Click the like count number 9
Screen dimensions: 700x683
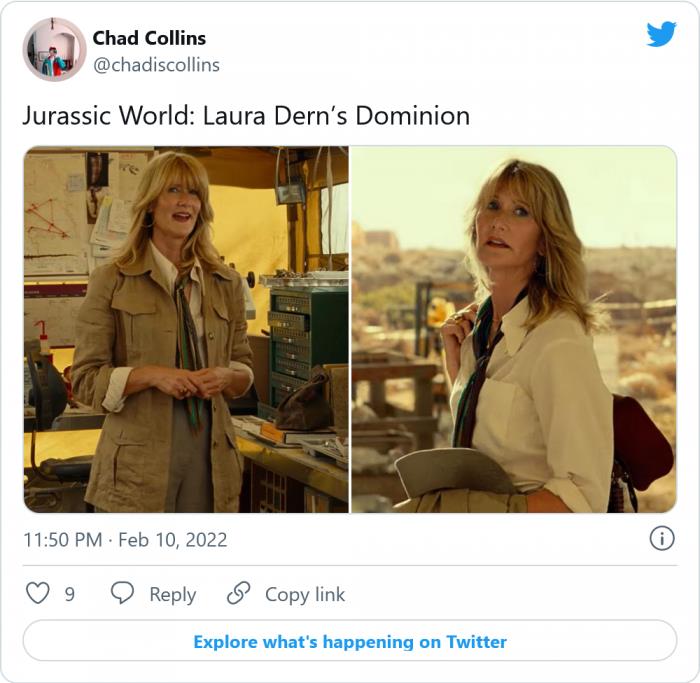[x=70, y=594]
